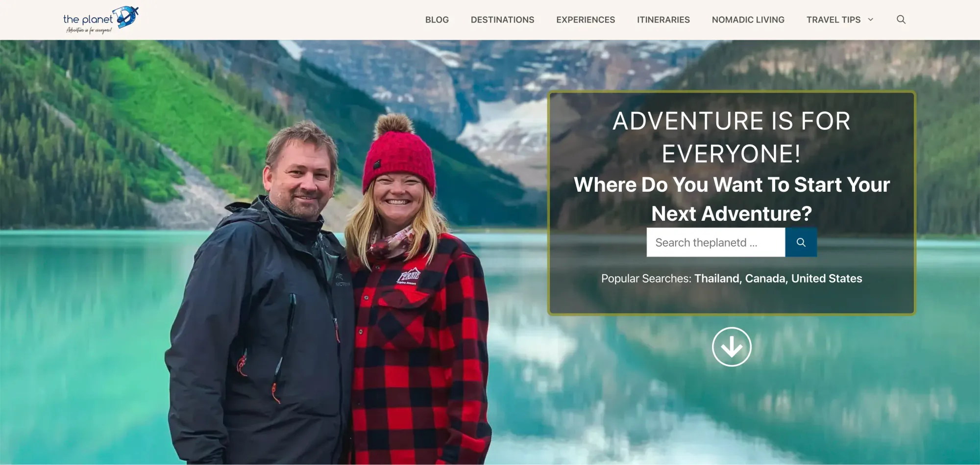Click the circular down arrow icon
This screenshot has height=465, width=980.
(732, 347)
